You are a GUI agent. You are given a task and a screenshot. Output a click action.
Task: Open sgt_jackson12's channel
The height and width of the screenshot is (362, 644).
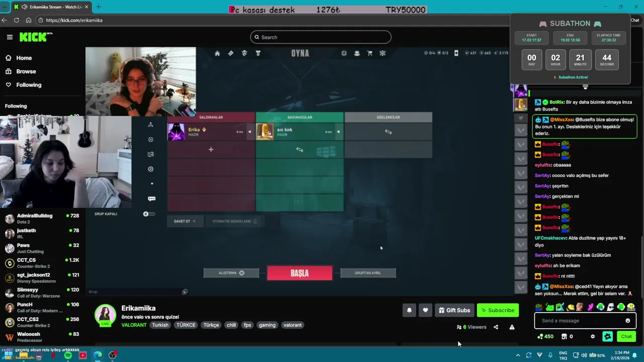point(42,278)
